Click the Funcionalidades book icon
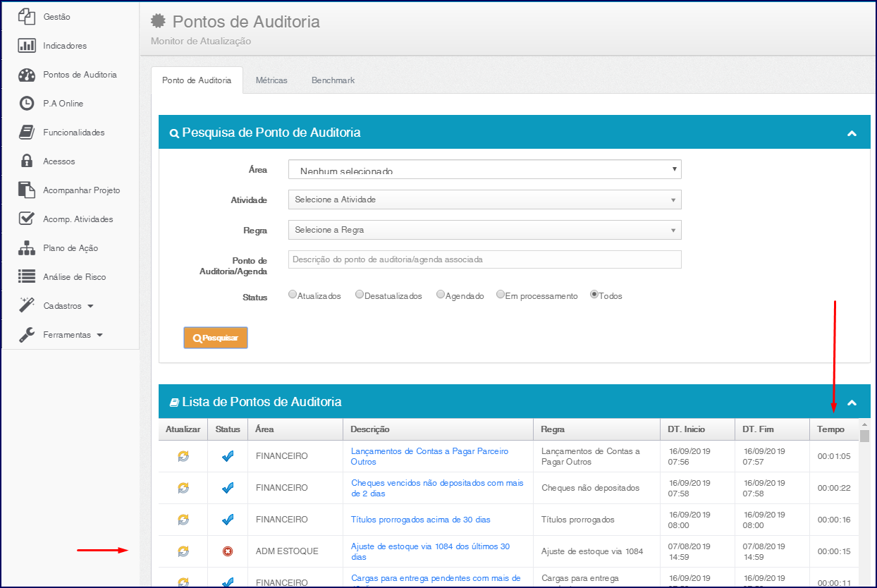 point(27,133)
